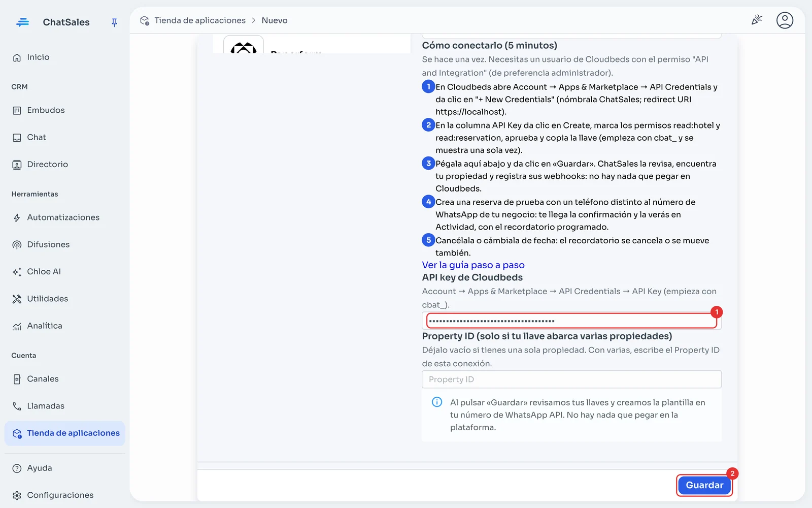812x508 pixels.
Task: Click the Embudos icon in sidebar
Action: 17,110
